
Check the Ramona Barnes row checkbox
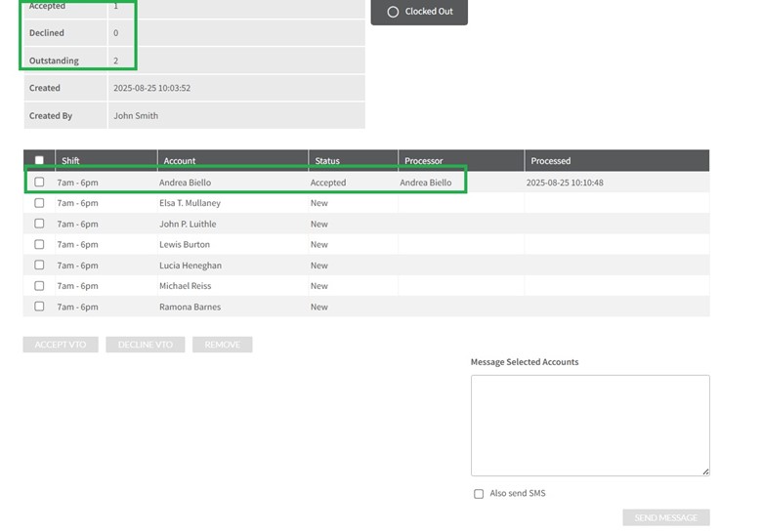pos(39,307)
